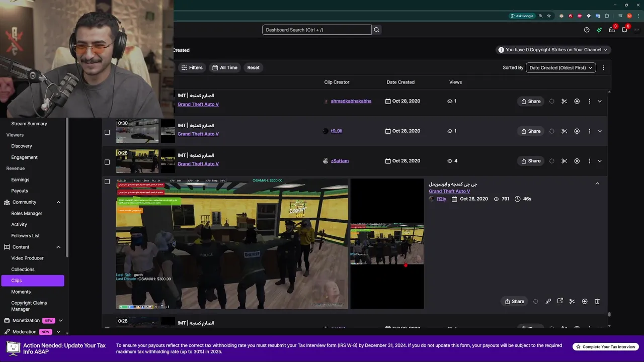Click scissors icon in expanded R2iy clip
Screen dimensions: 644x362
(572, 301)
